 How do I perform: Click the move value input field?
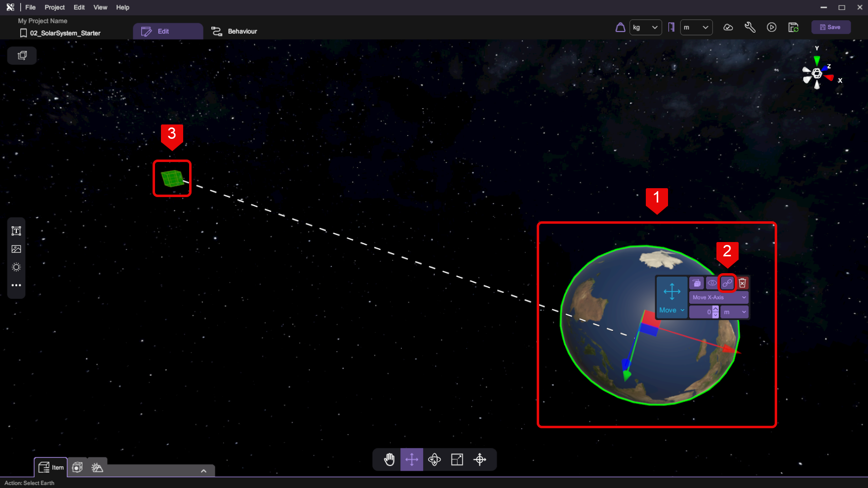[x=701, y=312]
